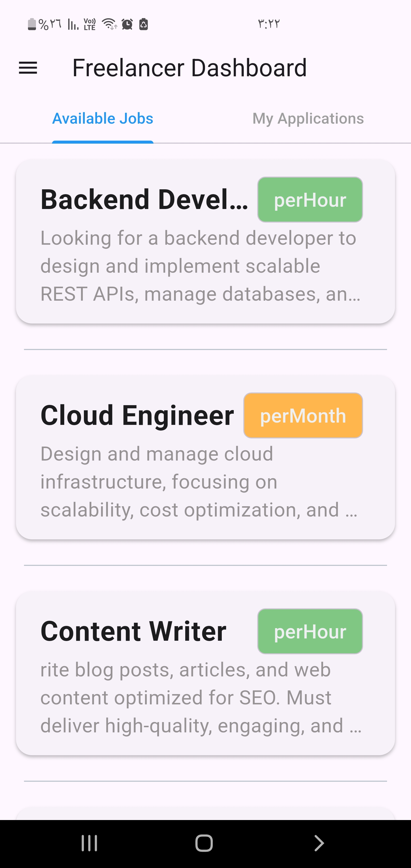The width and height of the screenshot is (411, 868).
Task: Tap the alarm clock status icon
Action: click(127, 24)
